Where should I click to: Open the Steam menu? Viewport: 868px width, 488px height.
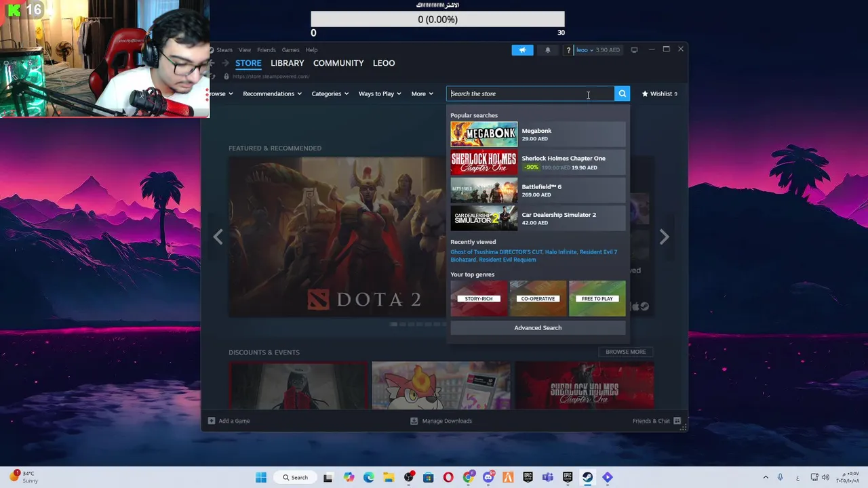224,50
